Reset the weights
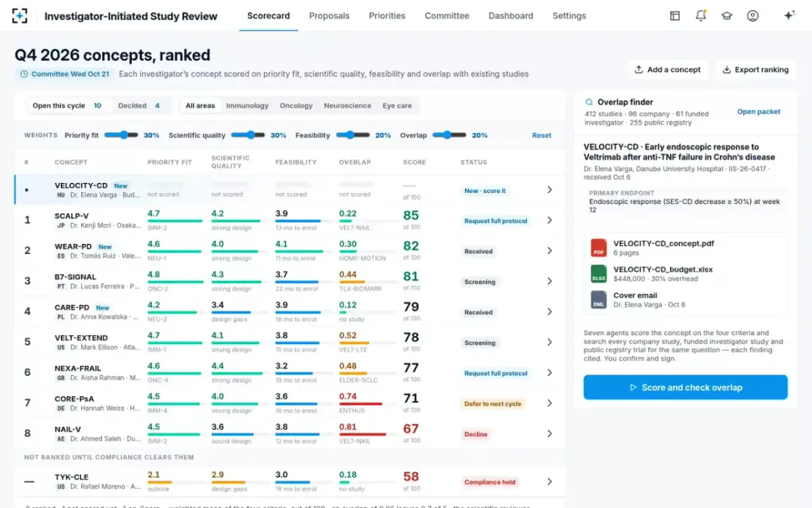This screenshot has height=508, width=812. 541,135
